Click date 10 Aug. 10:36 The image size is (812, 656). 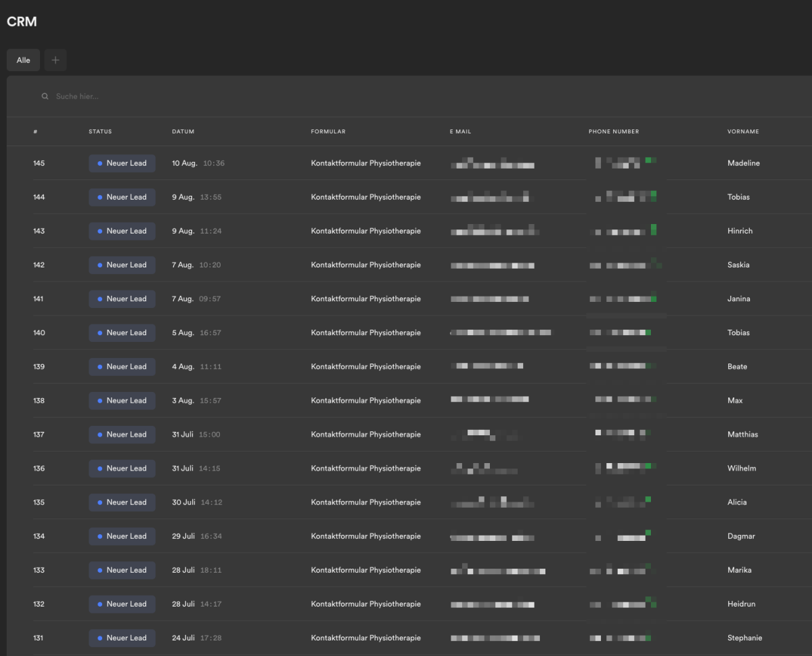pyautogui.click(x=198, y=163)
